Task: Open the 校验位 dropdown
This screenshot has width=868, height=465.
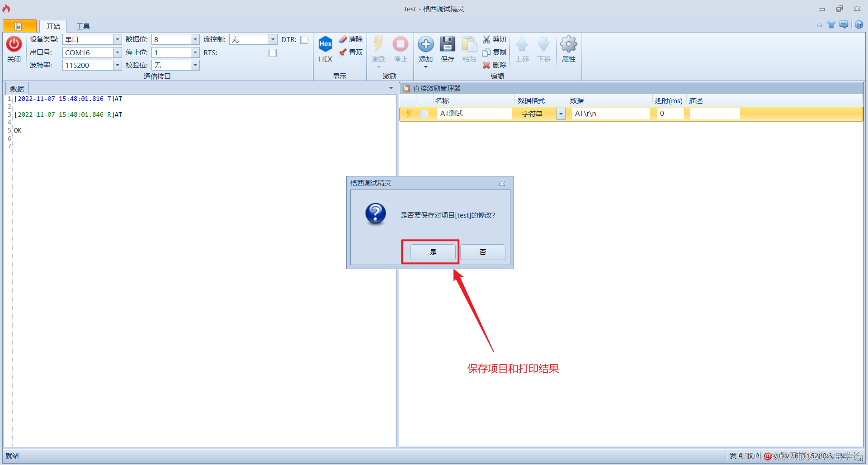Action: (x=195, y=65)
